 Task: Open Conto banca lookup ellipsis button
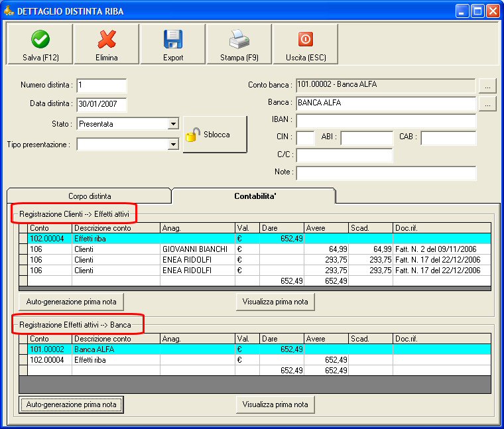point(487,86)
